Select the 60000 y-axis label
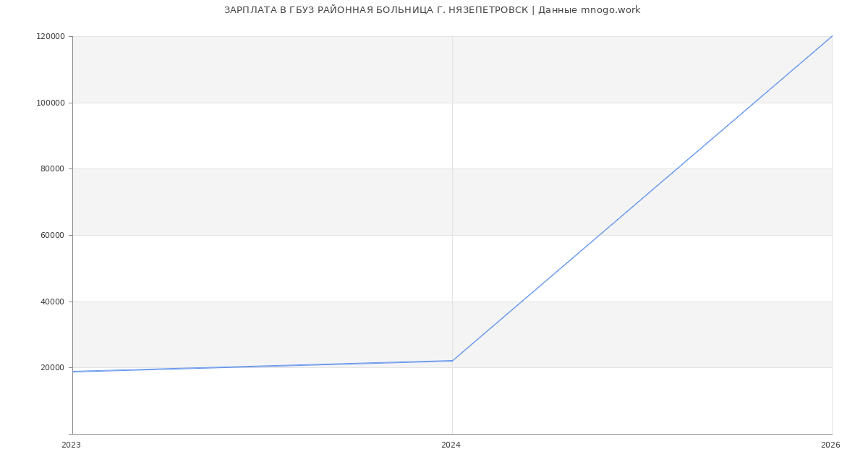 click(53, 236)
